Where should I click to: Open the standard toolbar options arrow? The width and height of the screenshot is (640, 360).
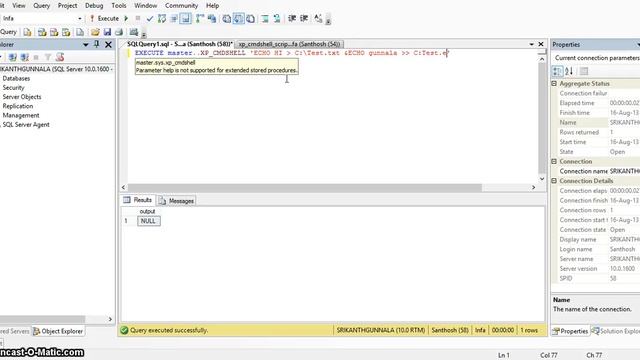[x=144, y=35]
